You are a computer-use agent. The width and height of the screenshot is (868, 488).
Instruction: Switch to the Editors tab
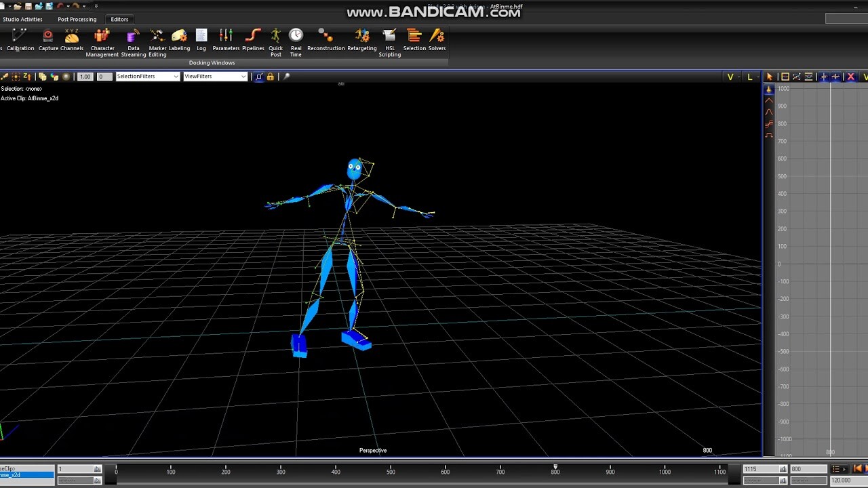(x=119, y=19)
